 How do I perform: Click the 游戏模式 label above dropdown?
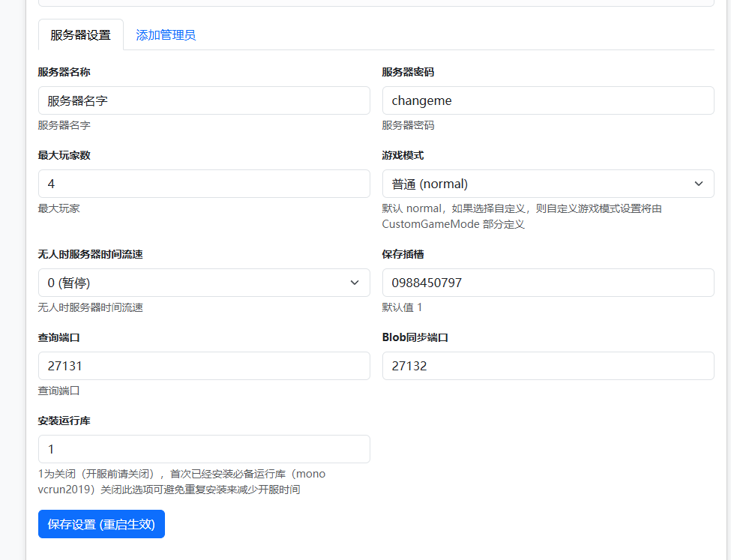pos(403,155)
